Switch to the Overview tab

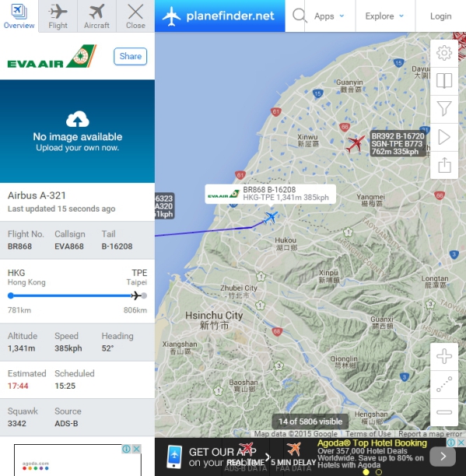coord(19,16)
